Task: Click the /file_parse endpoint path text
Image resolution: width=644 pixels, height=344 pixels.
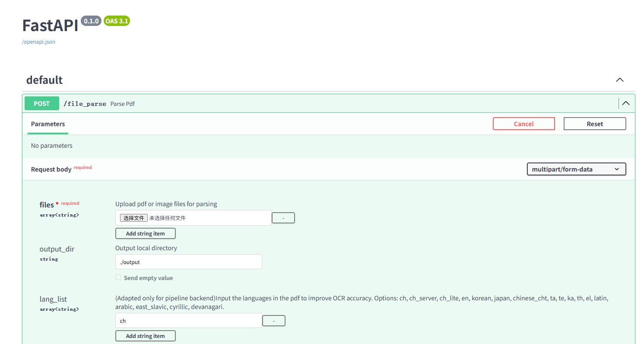Action: [85, 104]
